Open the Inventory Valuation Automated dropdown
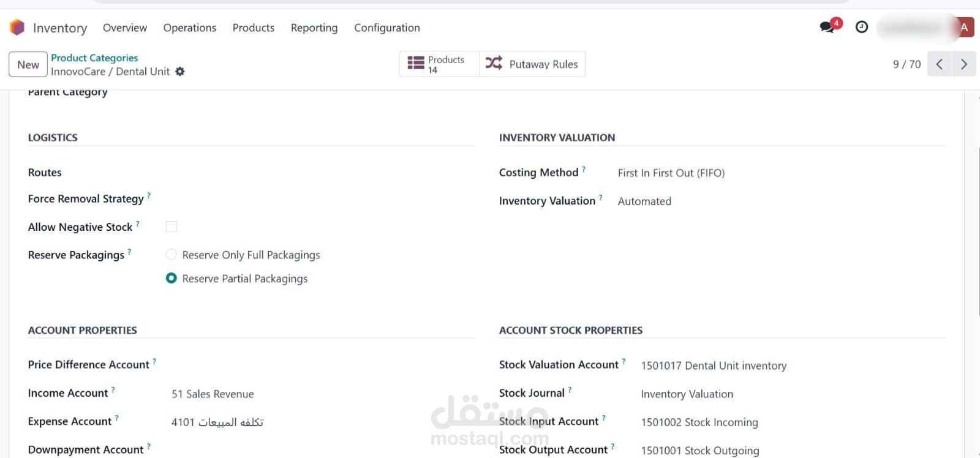 click(x=644, y=201)
